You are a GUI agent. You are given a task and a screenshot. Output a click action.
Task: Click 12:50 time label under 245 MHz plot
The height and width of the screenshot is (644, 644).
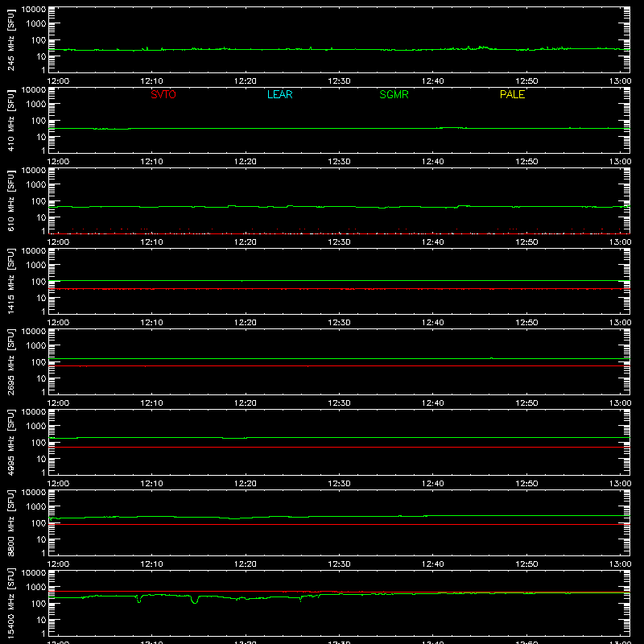point(526,81)
